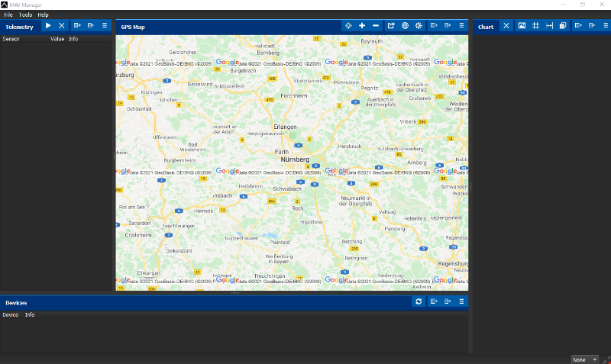Click Nürnberg city label on the map
This screenshot has height=364, width=611.
pyautogui.click(x=295, y=159)
